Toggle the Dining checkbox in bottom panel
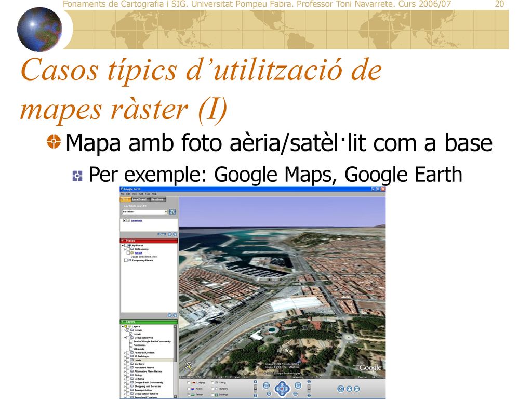Image resolution: width=532 pixels, height=399 pixels. click(x=212, y=383)
